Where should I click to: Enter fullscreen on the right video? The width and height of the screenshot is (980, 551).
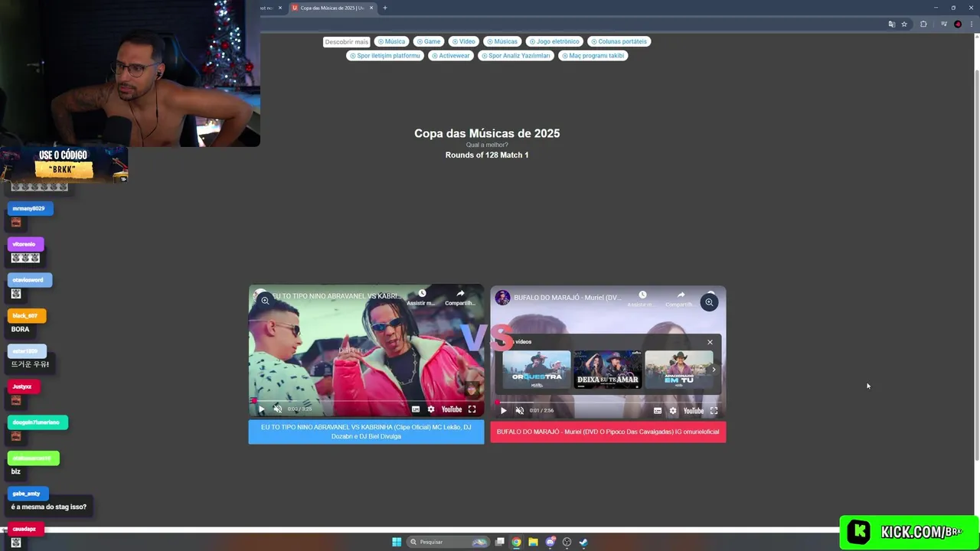[x=714, y=411]
